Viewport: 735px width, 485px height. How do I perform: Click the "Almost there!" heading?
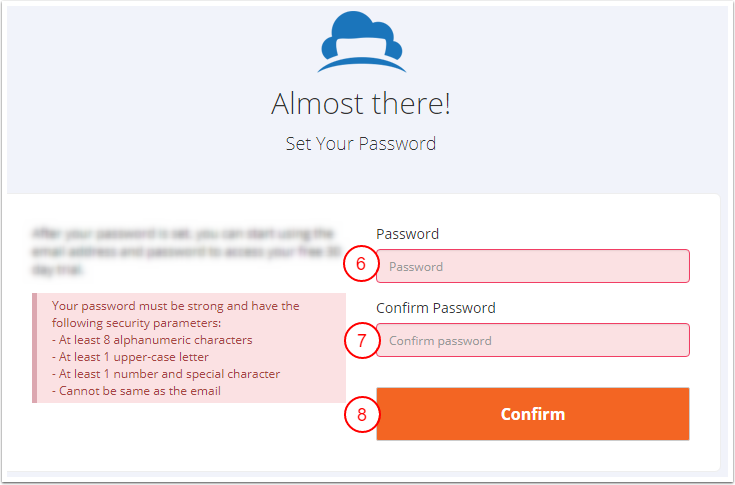[360, 103]
